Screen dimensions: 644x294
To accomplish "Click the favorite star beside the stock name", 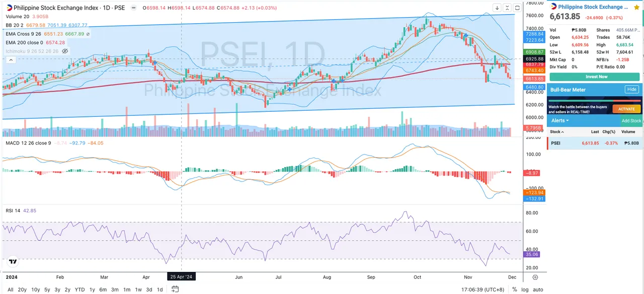I will [x=637, y=7].
